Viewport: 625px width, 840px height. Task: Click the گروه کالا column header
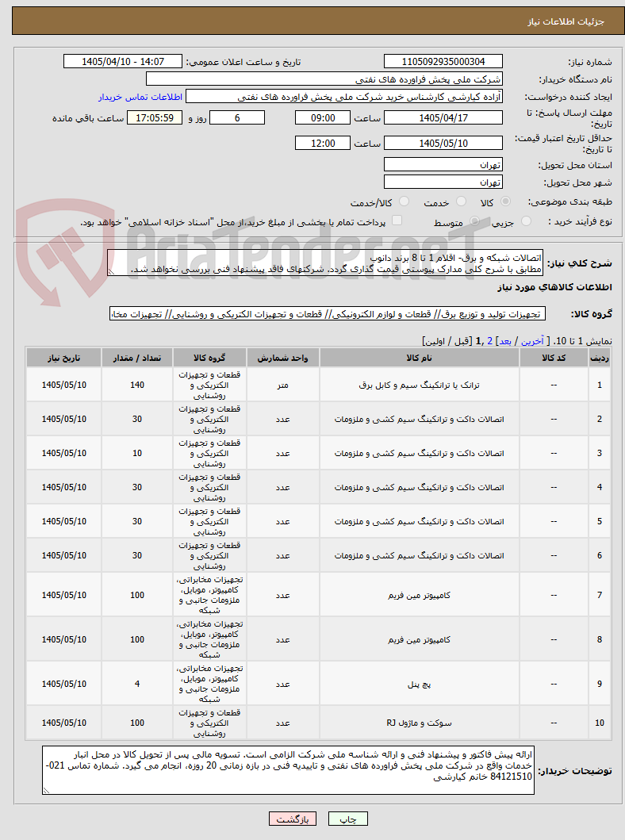(x=209, y=358)
